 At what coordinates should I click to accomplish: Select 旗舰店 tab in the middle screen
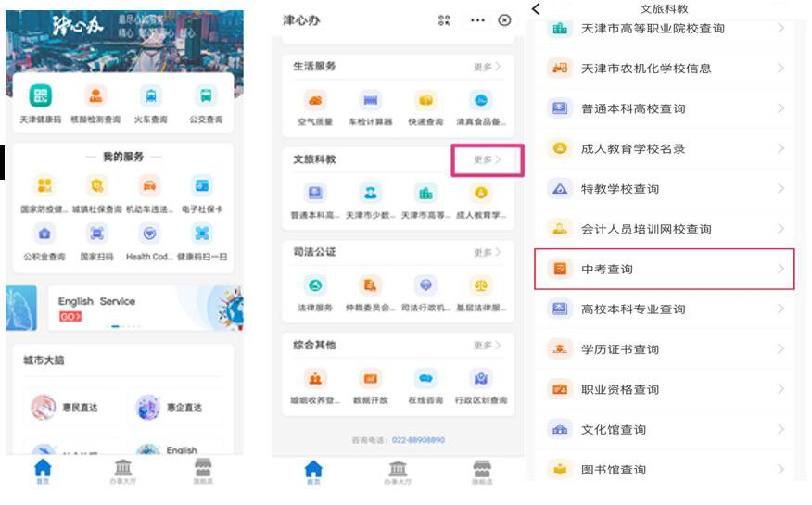(482, 473)
